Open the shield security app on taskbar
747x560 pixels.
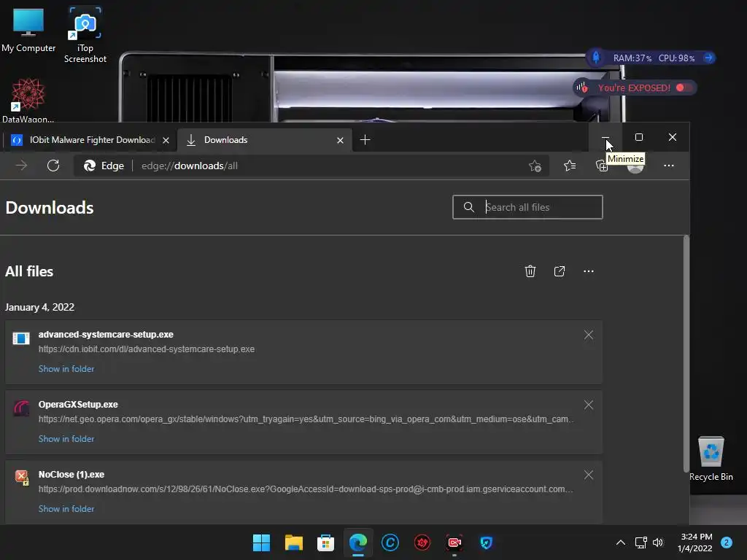pyautogui.click(x=486, y=542)
